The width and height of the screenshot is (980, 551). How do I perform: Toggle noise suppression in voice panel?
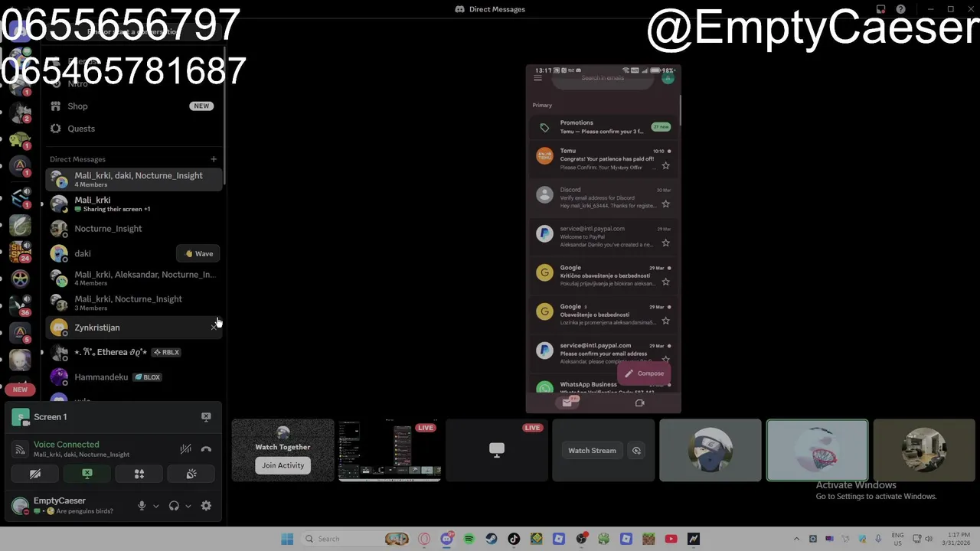pyautogui.click(x=185, y=449)
